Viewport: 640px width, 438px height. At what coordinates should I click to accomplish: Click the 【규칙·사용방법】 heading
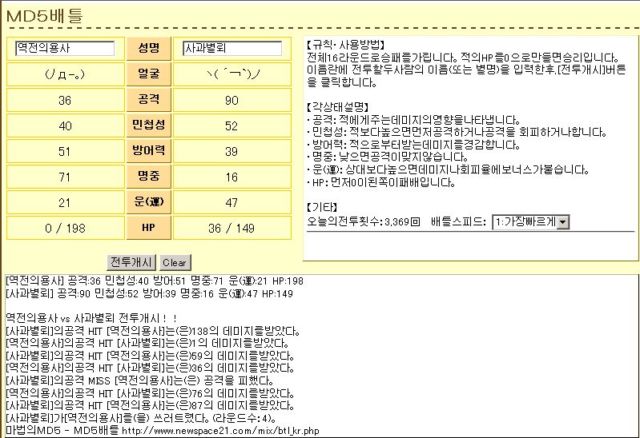coord(345,45)
